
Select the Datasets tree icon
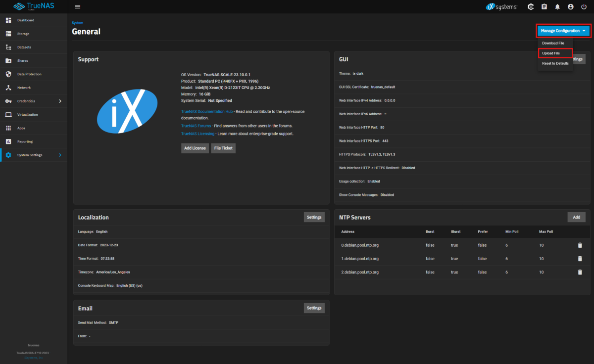click(x=8, y=47)
